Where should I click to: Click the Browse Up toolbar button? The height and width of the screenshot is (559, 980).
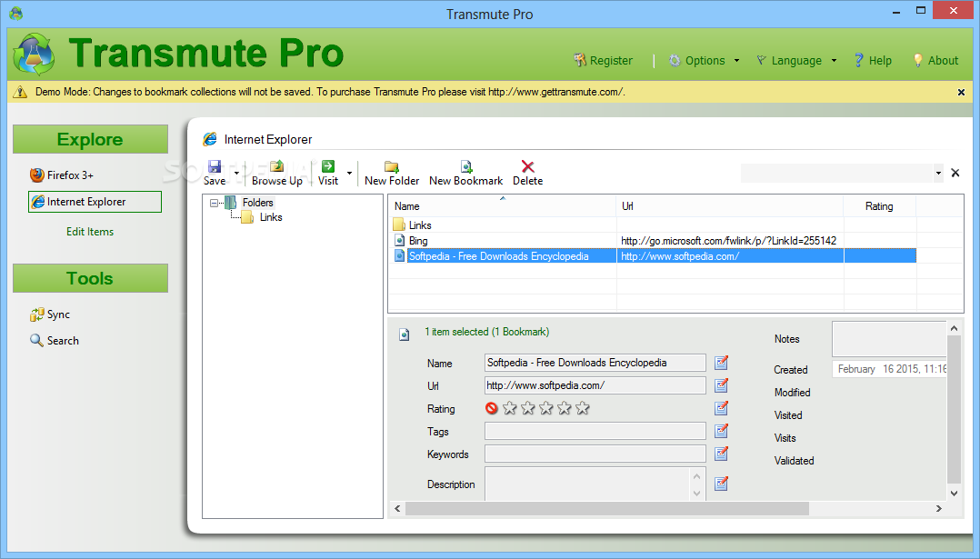pos(277,173)
